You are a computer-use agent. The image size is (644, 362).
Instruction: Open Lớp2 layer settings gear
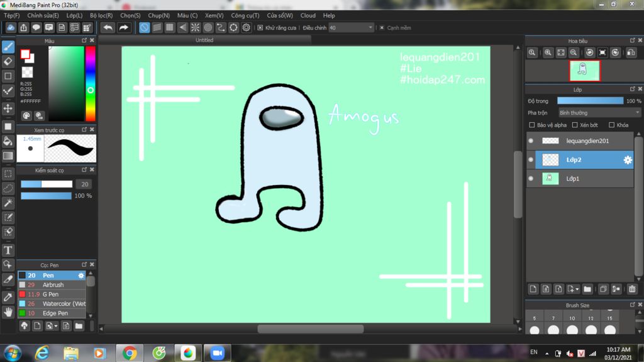[x=628, y=160]
